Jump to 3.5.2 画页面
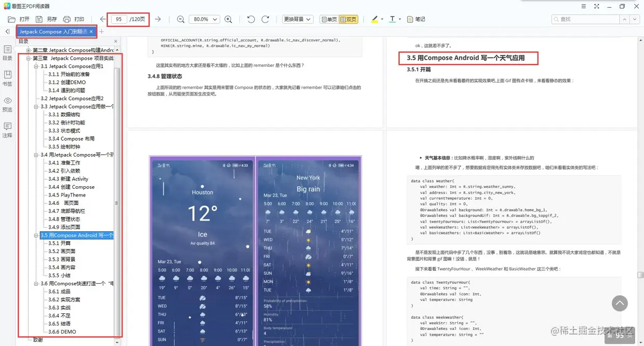Screen dimensions: 644x346 click(62, 251)
